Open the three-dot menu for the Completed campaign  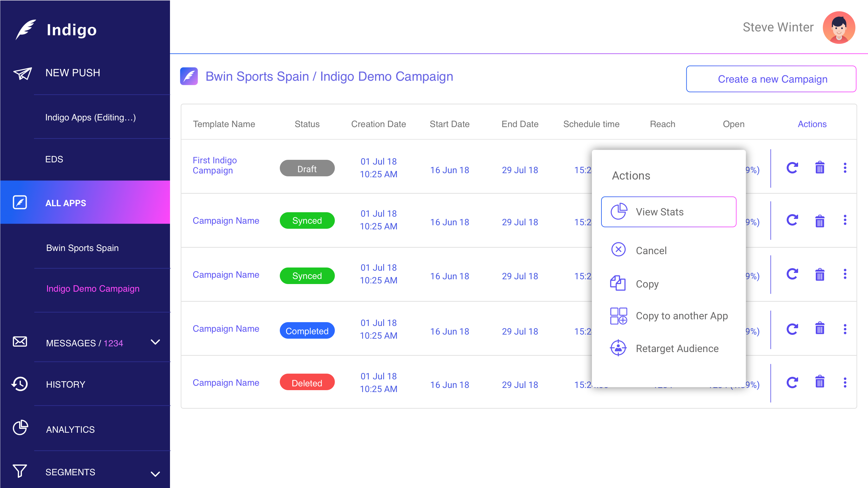[845, 329]
